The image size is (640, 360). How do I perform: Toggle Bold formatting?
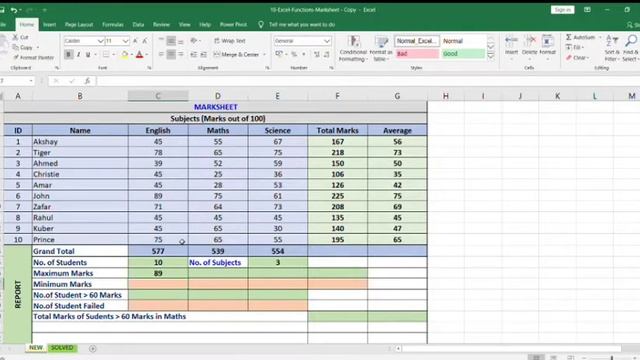click(68, 54)
